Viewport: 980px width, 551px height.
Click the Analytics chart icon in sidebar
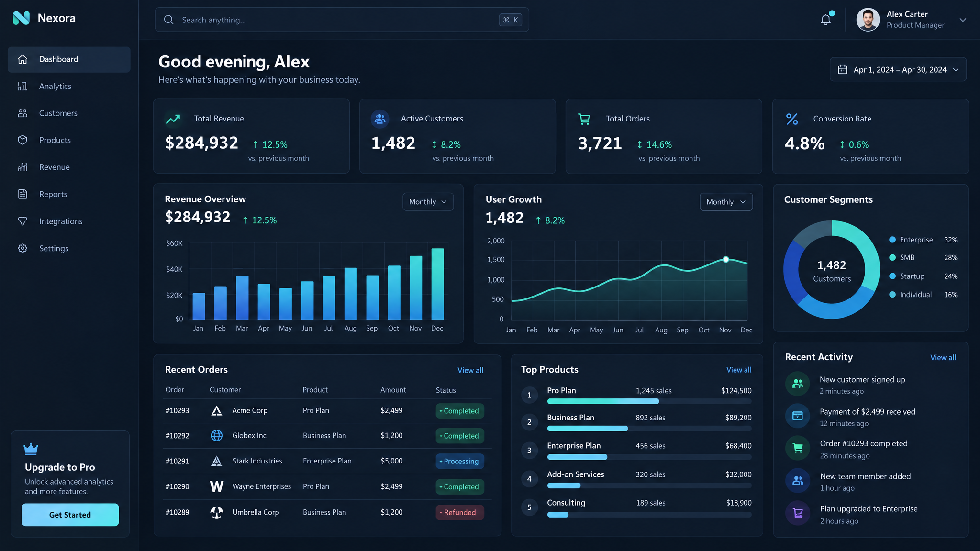pyautogui.click(x=22, y=86)
